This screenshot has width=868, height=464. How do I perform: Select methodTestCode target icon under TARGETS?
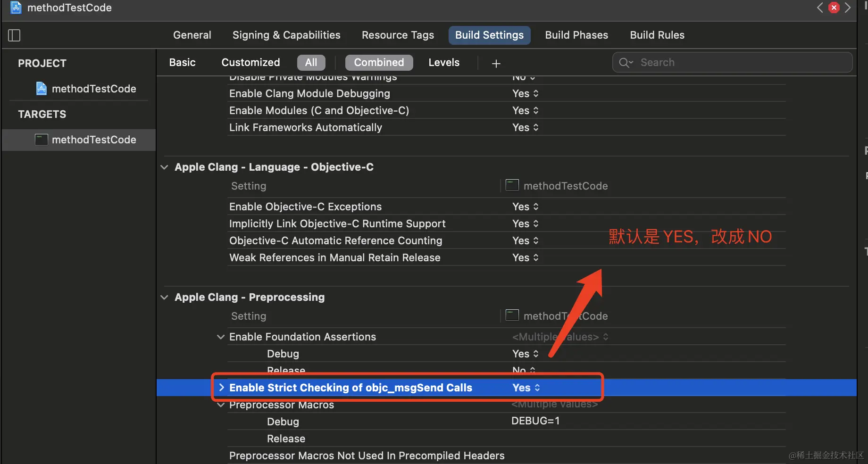click(42, 140)
